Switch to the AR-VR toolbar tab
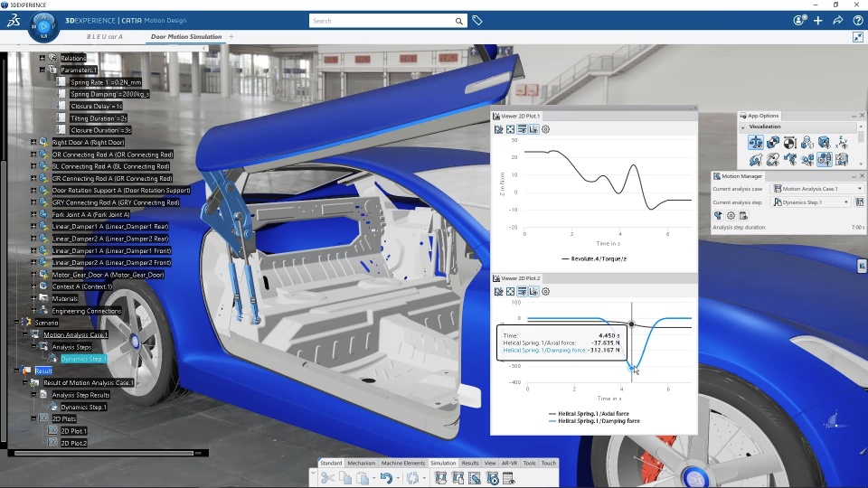The height and width of the screenshot is (488, 868). pos(509,463)
